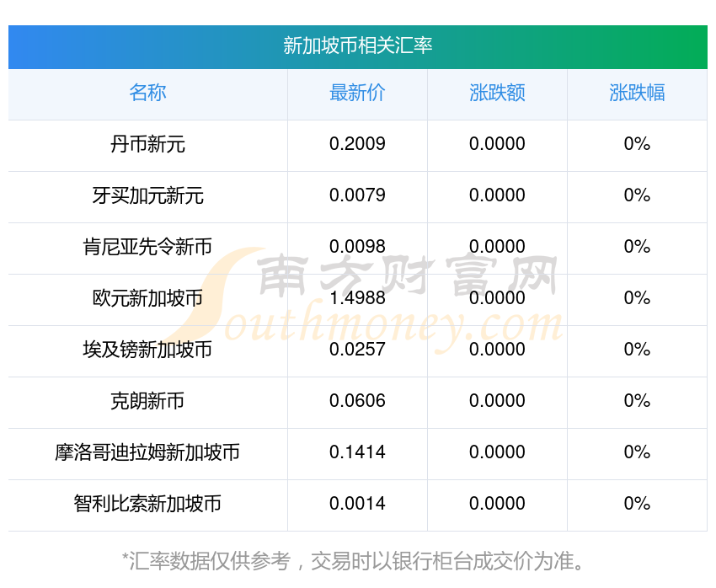The width and height of the screenshot is (716, 588).
Task: Select the latest price value 0.0606
Action: [357, 401]
